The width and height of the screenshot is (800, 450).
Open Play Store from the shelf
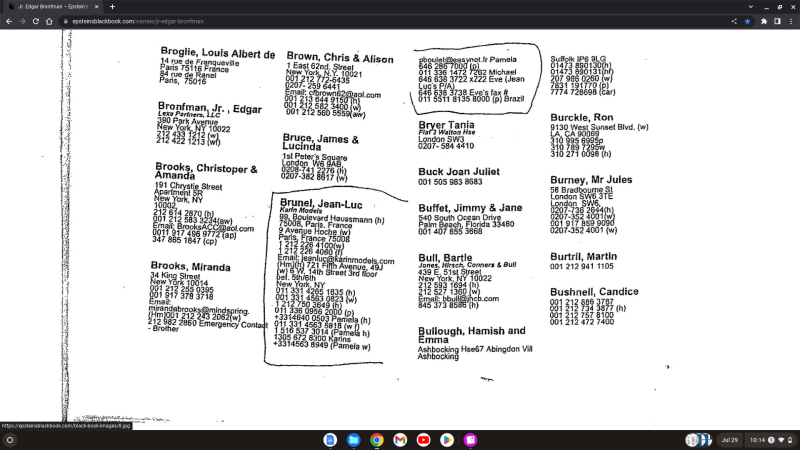[446, 440]
